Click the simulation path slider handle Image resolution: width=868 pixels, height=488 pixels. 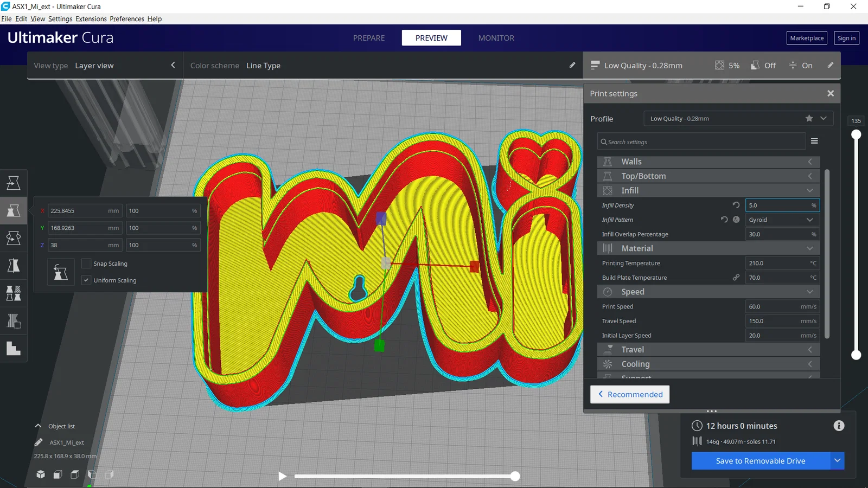click(515, 476)
